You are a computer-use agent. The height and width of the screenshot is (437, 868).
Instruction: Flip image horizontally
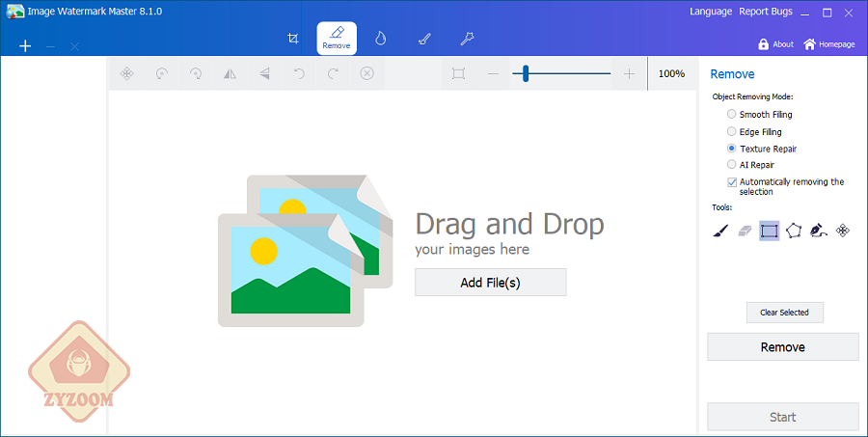[x=230, y=73]
